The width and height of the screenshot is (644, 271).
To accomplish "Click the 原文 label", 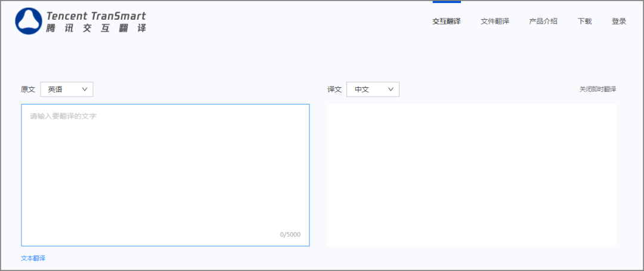I will [x=28, y=89].
